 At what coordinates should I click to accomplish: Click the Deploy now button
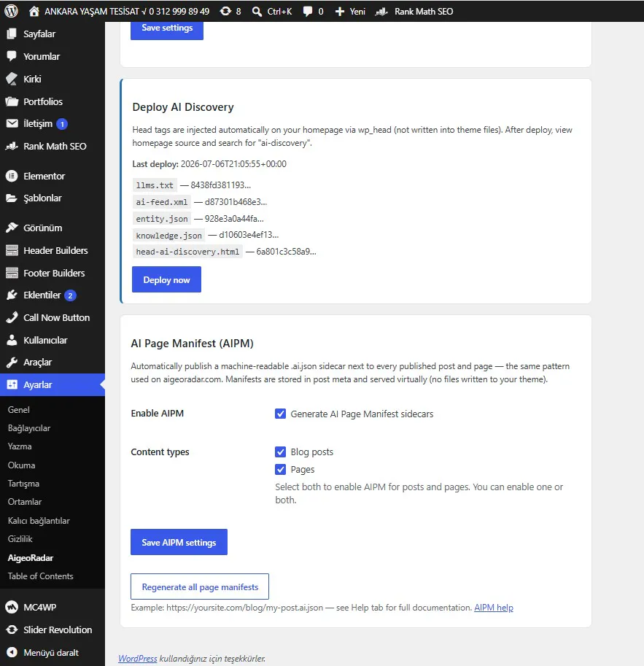[x=166, y=279]
